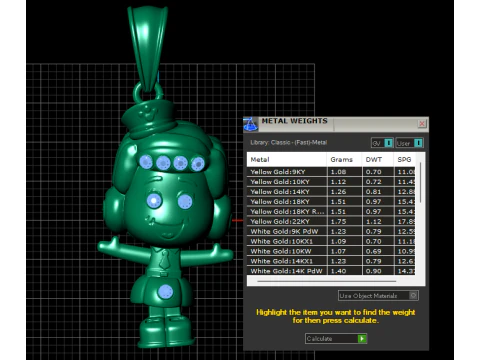The image size is (480, 360).
Task: Select the White Gold:10KW row
Action: click(x=331, y=251)
